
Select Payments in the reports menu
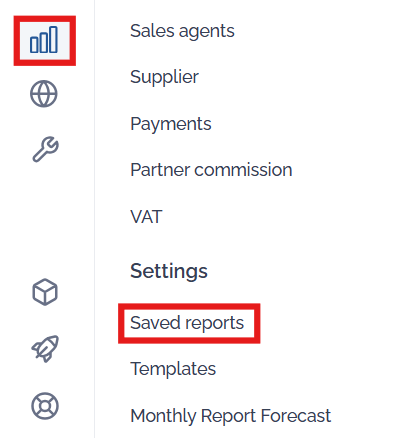tap(171, 124)
